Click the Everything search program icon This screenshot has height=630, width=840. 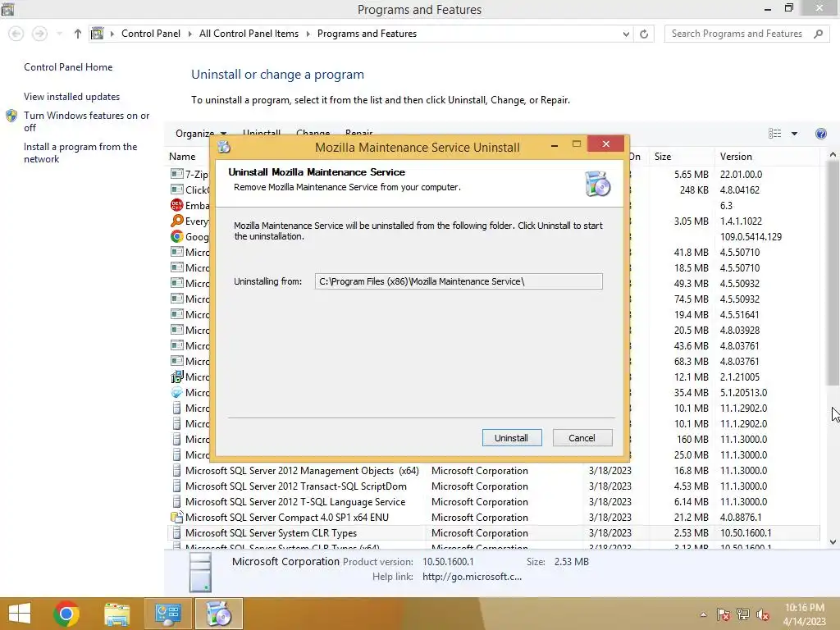(177, 221)
